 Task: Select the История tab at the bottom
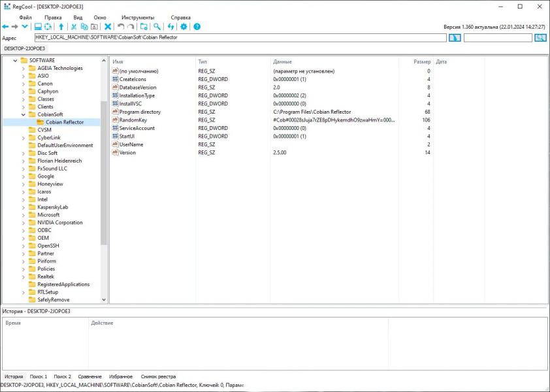[14, 376]
